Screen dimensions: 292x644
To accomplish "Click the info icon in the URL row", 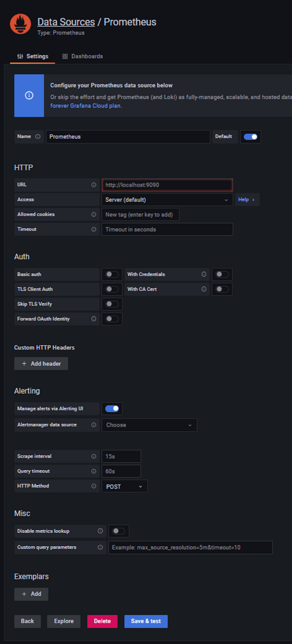I will click(94, 185).
